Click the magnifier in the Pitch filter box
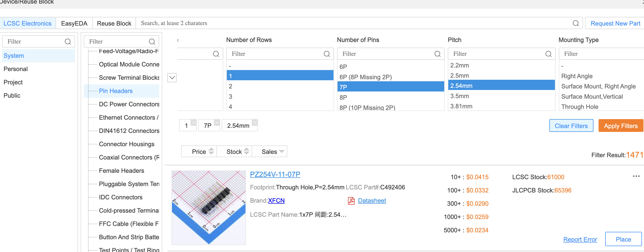This screenshot has width=644, height=252. (548, 54)
